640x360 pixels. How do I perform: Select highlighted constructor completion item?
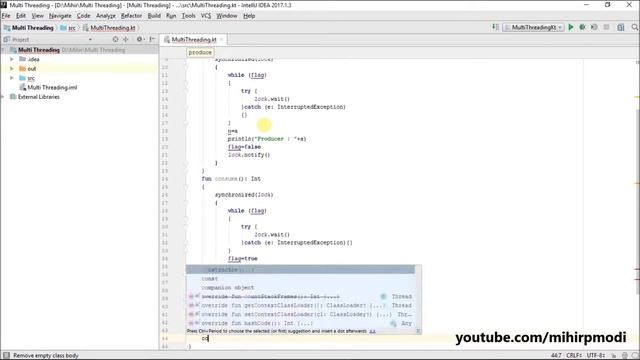[300, 270]
